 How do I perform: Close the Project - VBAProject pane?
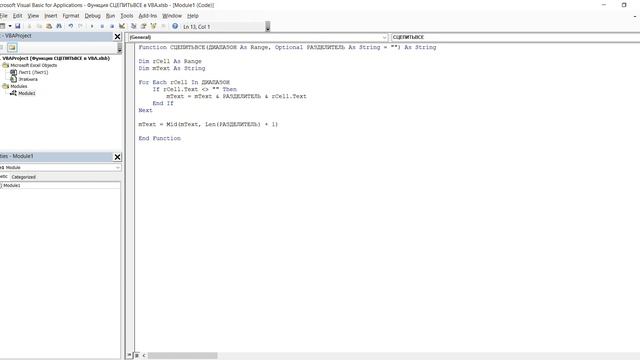(117, 37)
